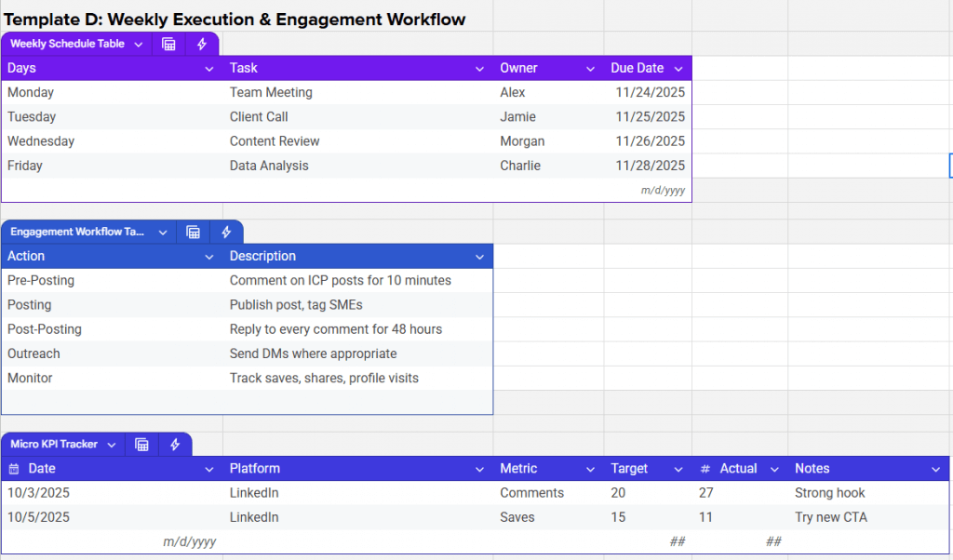
Task: Click the lightning automation icon on Weekly Schedule Table
Action: click(201, 43)
